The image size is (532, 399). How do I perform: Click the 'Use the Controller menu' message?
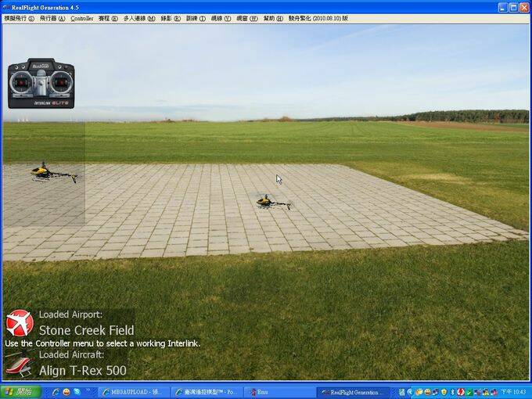102,343
